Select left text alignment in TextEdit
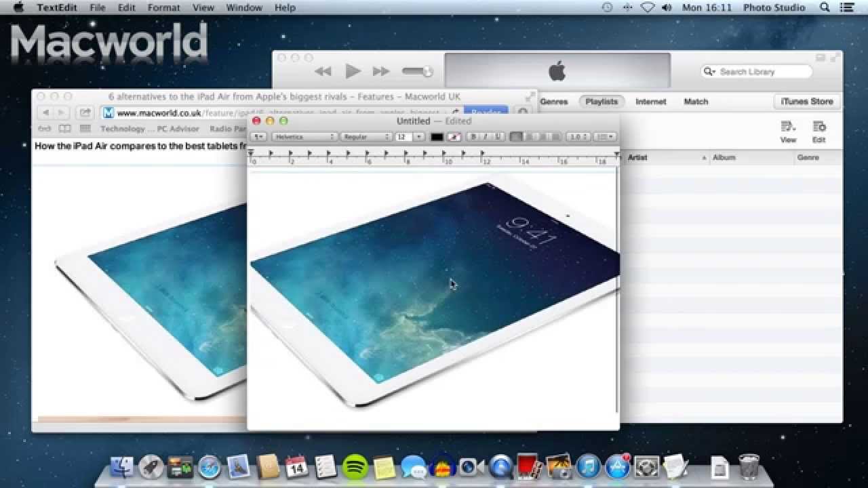 point(516,137)
